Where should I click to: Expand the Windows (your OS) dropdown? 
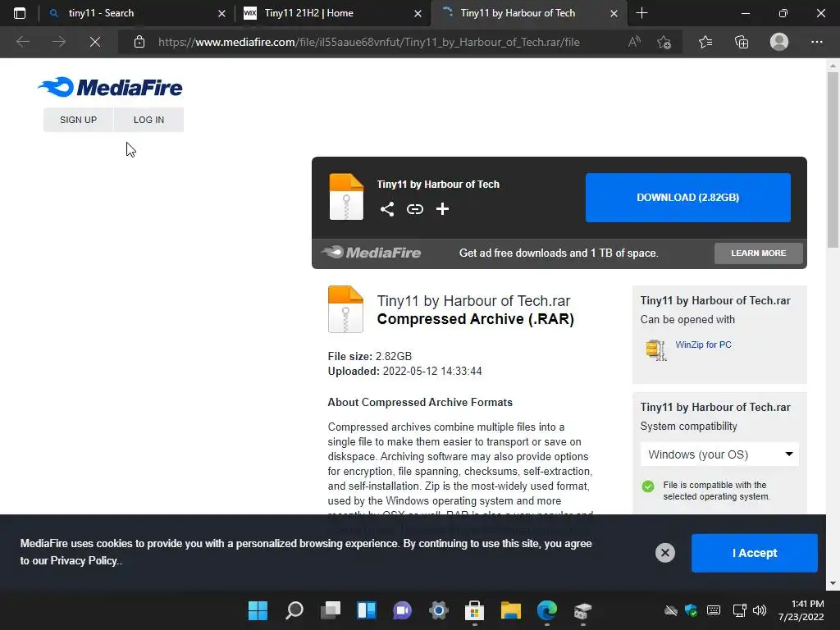pyautogui.click(x=719, y=454)
